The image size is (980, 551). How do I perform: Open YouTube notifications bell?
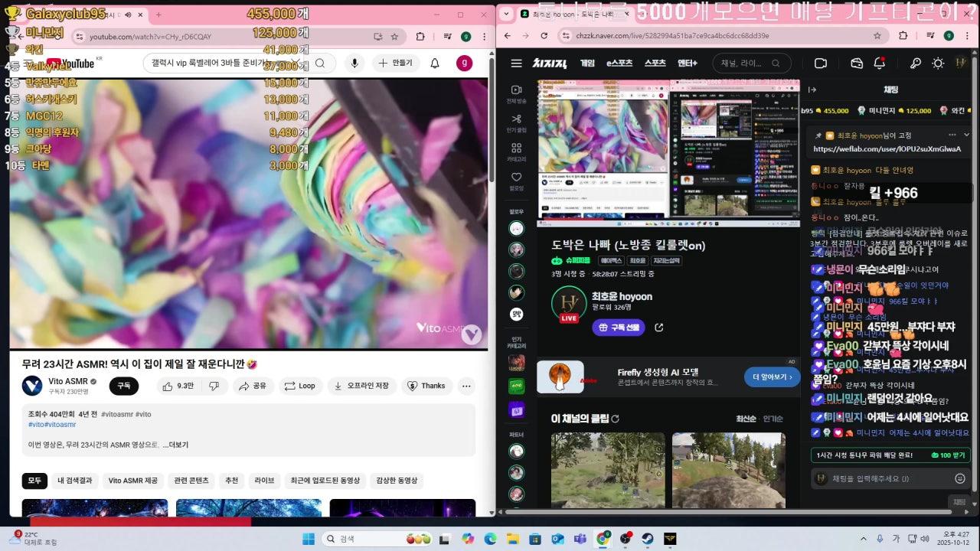pyautogui.click(x=435, y=64)
